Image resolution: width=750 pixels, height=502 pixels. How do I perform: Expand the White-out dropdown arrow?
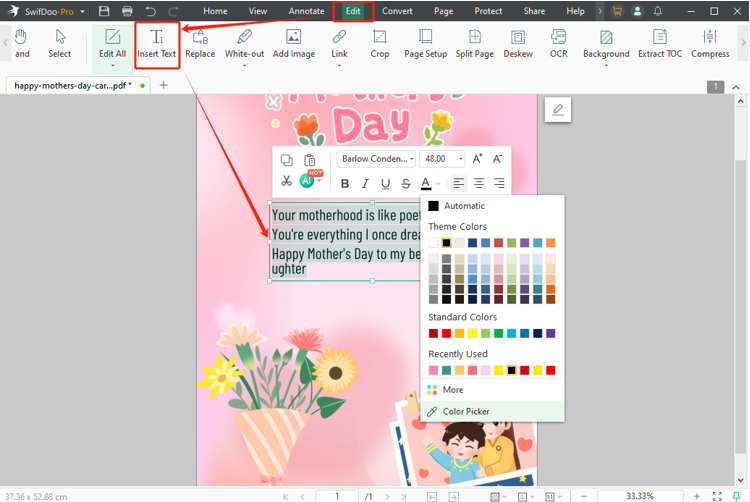click(244, 65)
